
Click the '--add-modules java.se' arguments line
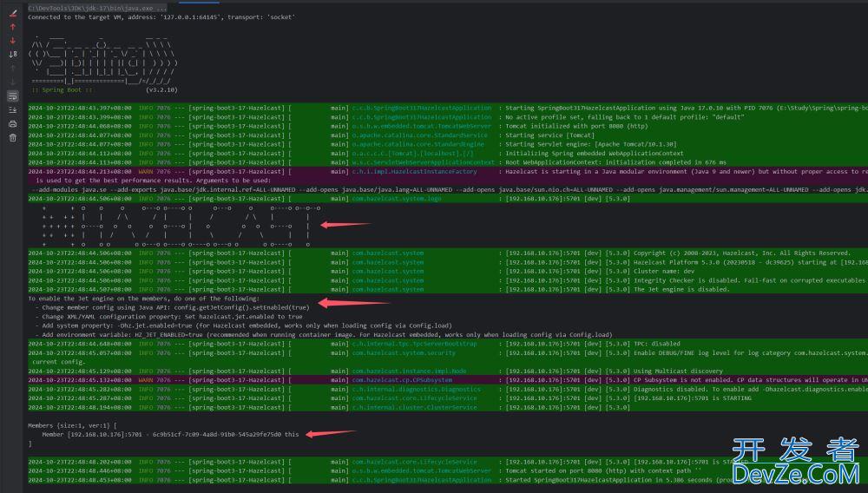tap(448, 190)
